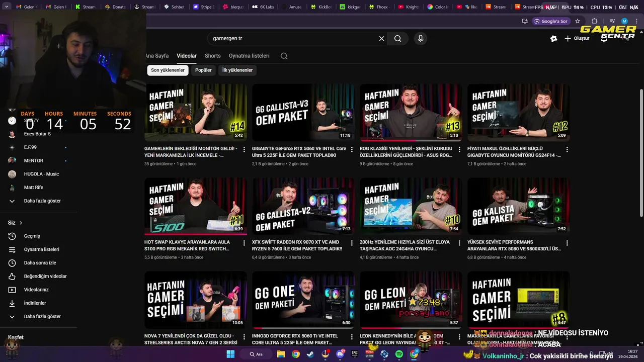644x362 pixels.
Task: Open GG CALLISTA-V3 OEM PAKET thumbnail
Action: 303,112
